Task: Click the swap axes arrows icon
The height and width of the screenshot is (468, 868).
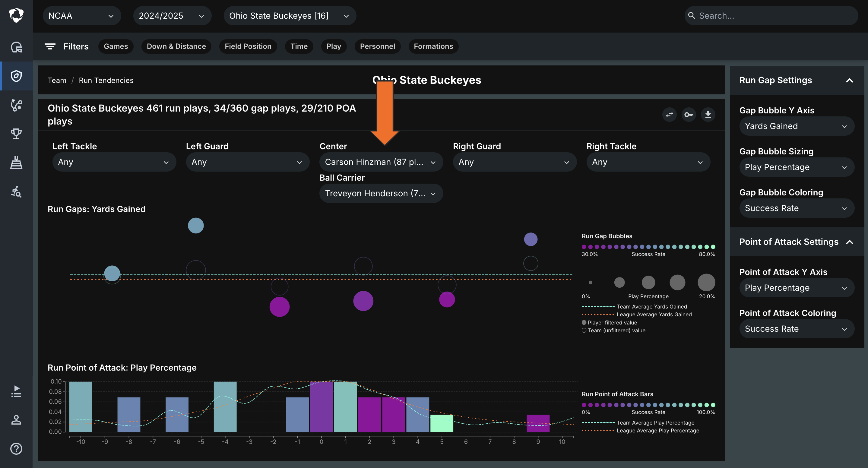Action: 669,115
